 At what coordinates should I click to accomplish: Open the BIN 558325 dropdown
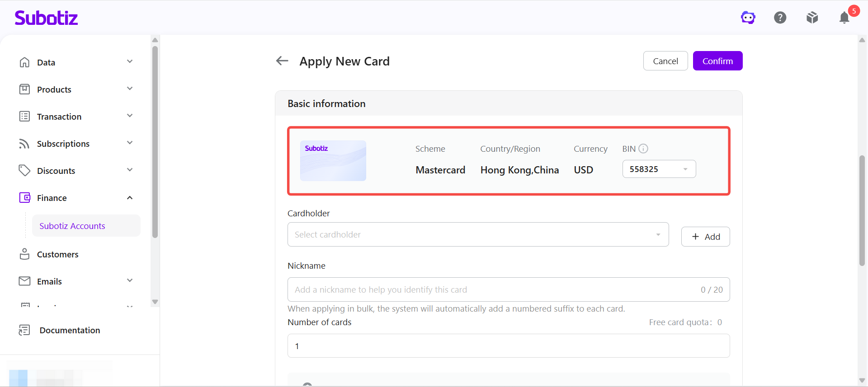click(x=659, y=169)
